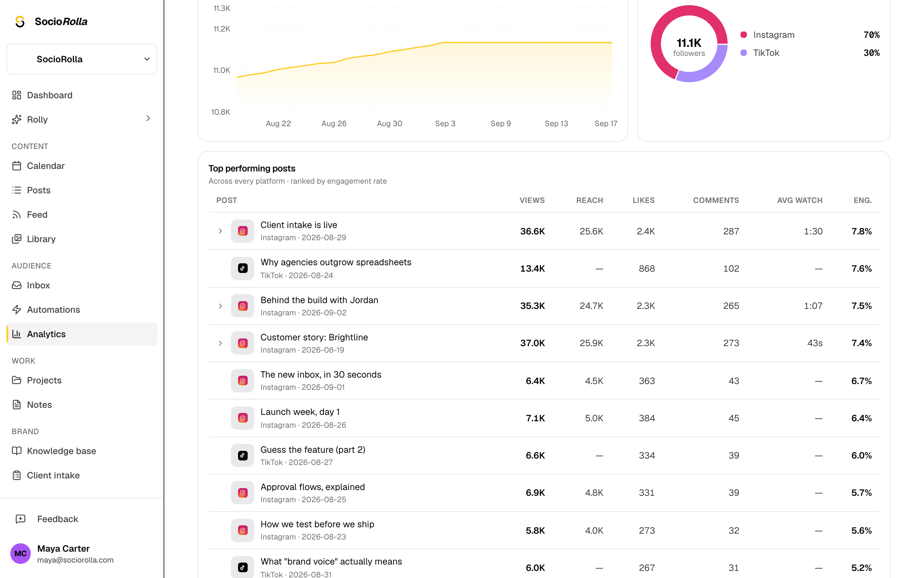Click the Feedback message icon
Image resolution: width=924 pixels, height=578 pixels.
click(20, 519)
